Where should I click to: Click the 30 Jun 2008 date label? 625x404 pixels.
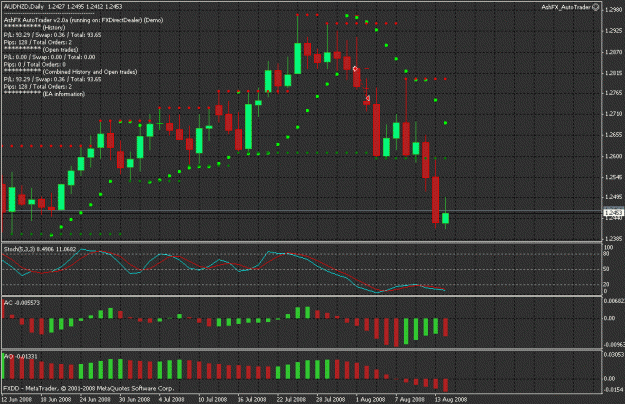(x=135, y=400)
